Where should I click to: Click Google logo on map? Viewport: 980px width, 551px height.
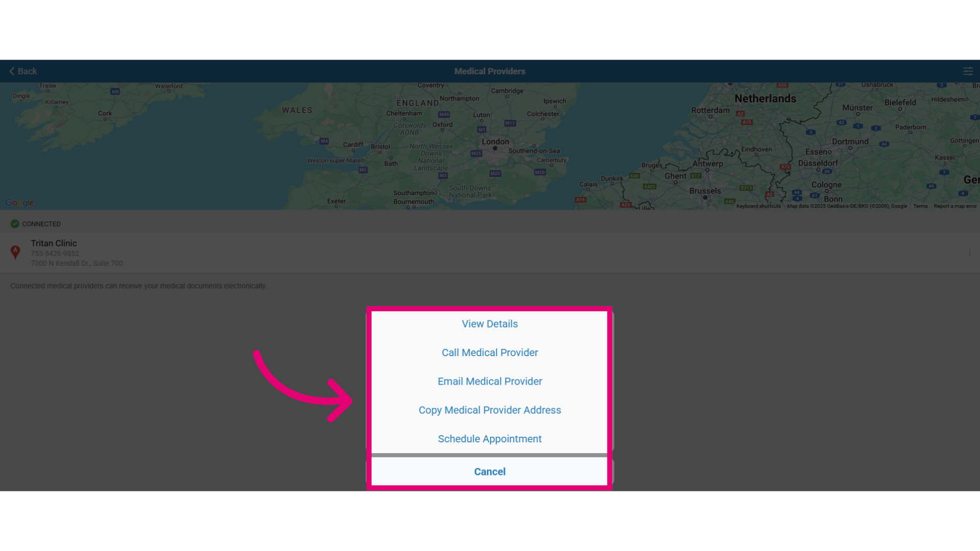(x=19, y=203)
